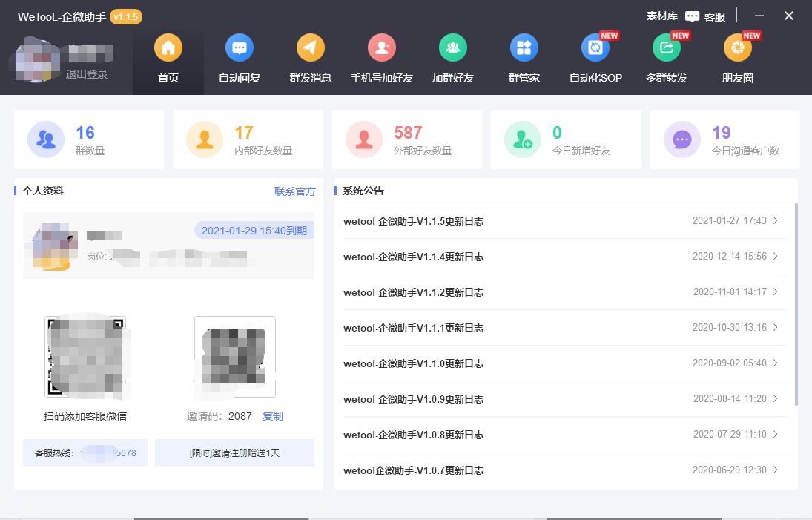Click the 19 contacted customers count
The width and height of the screenshot is (812, 520).
tap(722, 133)
